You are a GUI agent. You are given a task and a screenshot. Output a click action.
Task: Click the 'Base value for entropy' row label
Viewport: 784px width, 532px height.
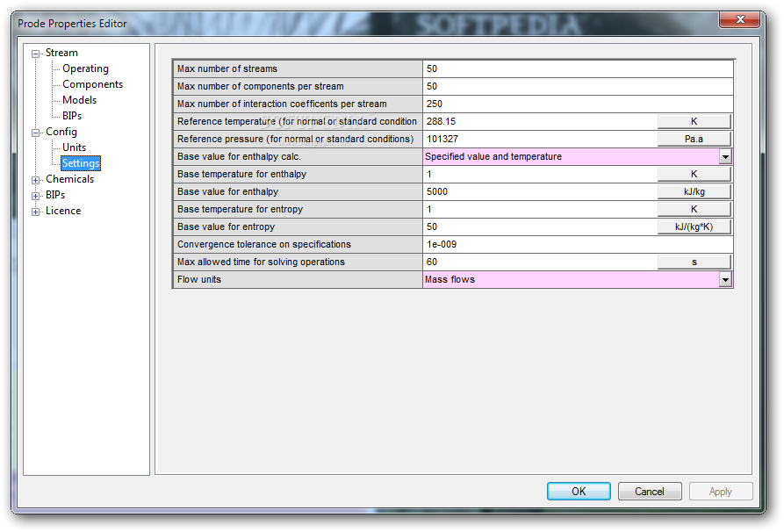(x=226, y=227)
